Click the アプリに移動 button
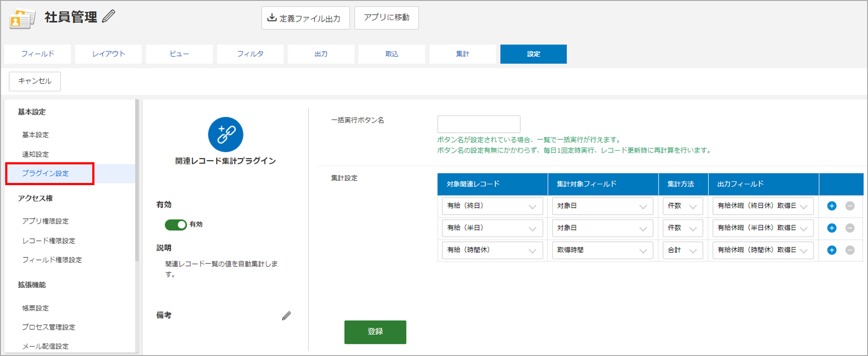Viewport: 868px width, 356px height. point(386,18)
